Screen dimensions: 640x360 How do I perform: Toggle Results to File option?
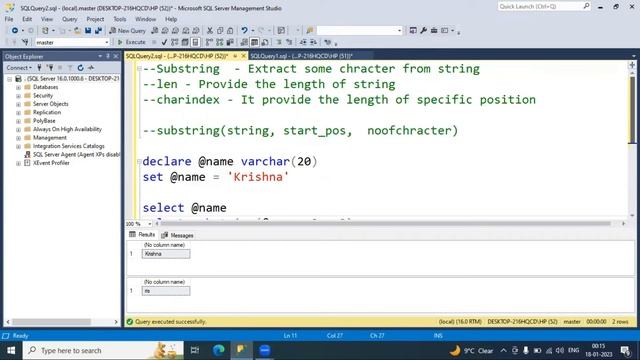(x=265, y=42)
